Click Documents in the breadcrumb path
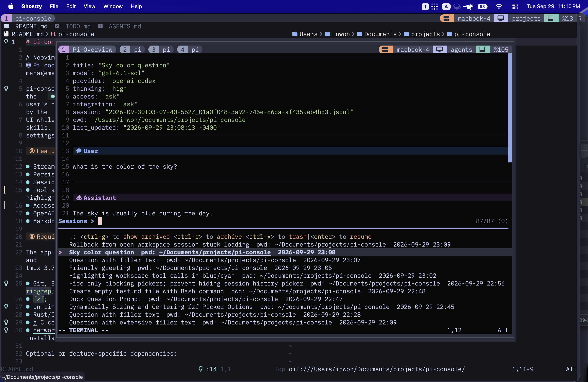Image resolution: width=588 pixels, height=382 pixels. 380,34
